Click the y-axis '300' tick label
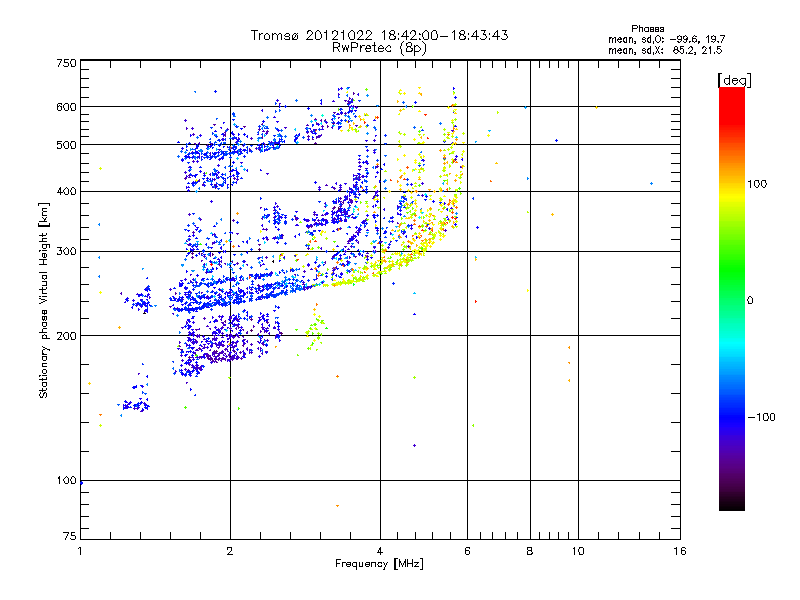800x600 pixels. pyautogui.click(x=66, y=252)
